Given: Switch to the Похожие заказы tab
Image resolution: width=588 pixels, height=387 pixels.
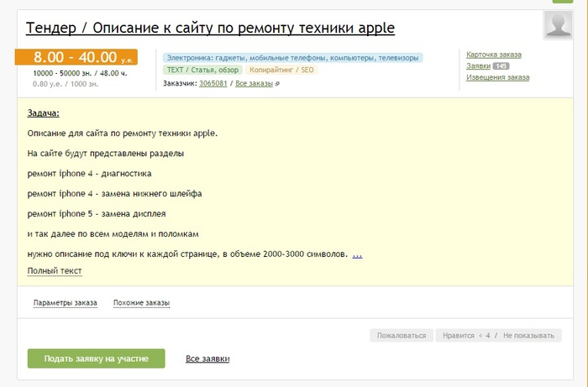Looking at the screenshot, I should click(141, 303).
